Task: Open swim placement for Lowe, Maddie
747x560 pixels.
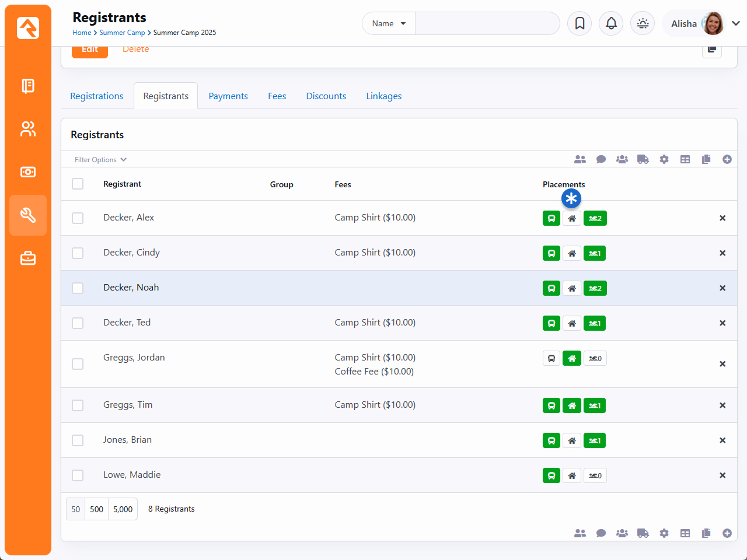Action: click(595, 476)
